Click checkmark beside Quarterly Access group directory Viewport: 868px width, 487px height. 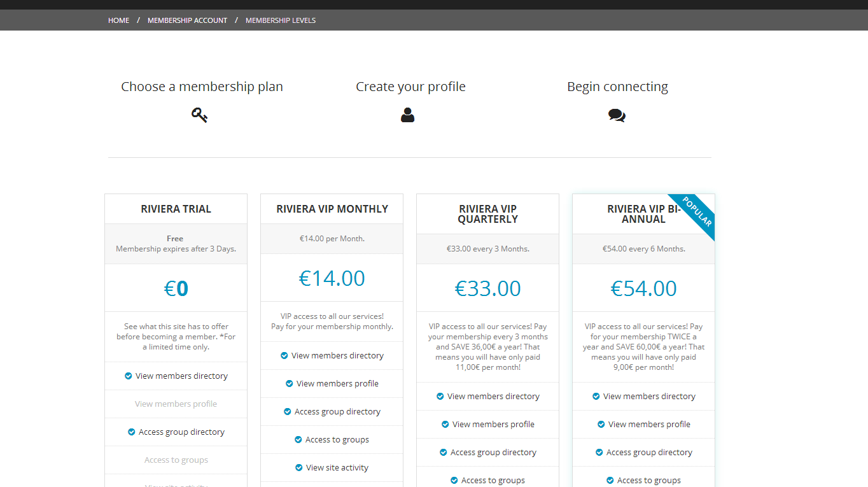444,453
